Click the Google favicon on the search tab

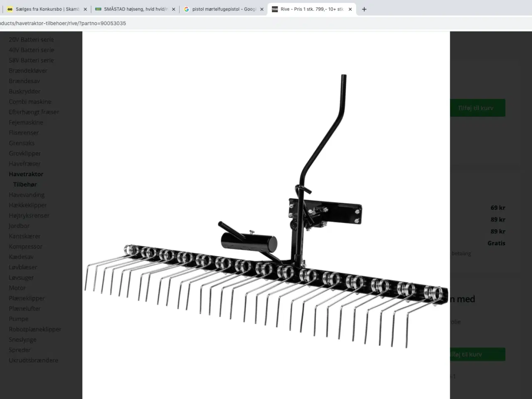point(187,9)
